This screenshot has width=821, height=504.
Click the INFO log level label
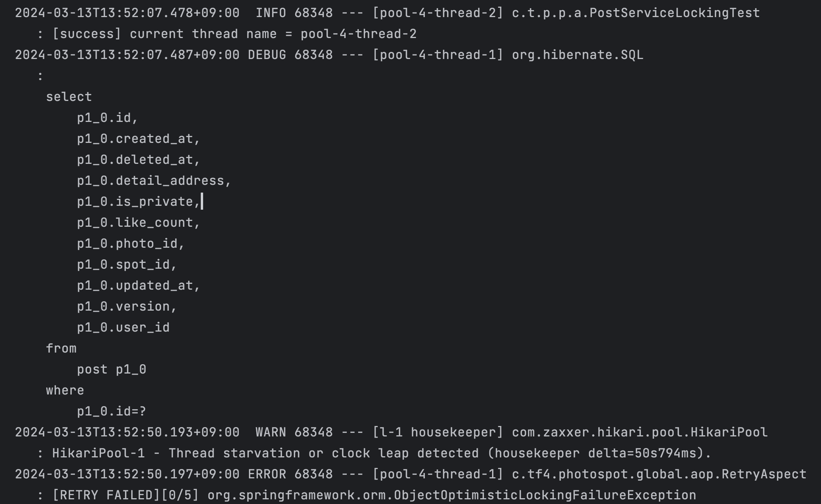271,13
